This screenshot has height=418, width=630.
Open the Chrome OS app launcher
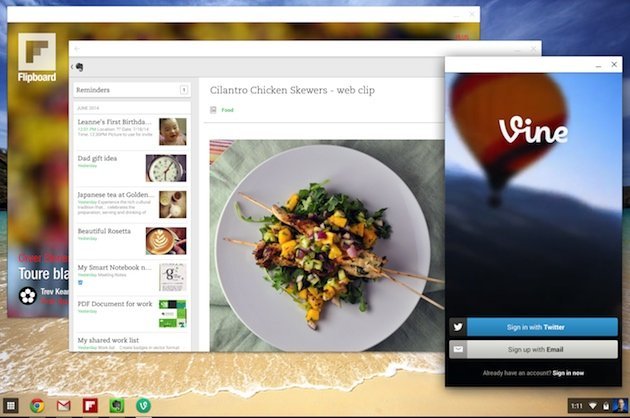click(12, 406)
